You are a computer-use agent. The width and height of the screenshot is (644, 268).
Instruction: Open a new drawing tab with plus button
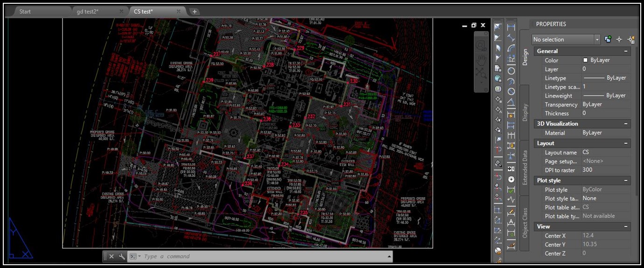click(195, 11)
